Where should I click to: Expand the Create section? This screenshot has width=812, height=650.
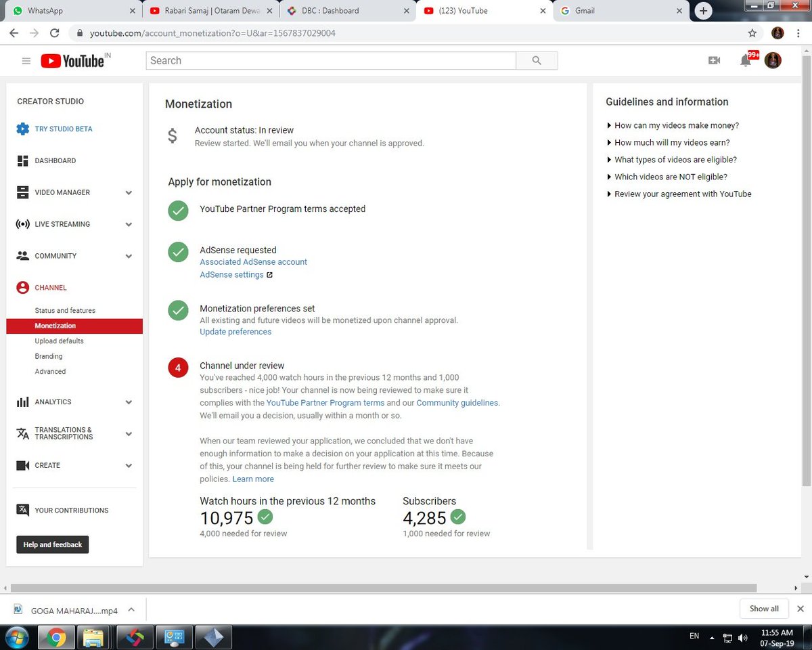tap(129, 466)
